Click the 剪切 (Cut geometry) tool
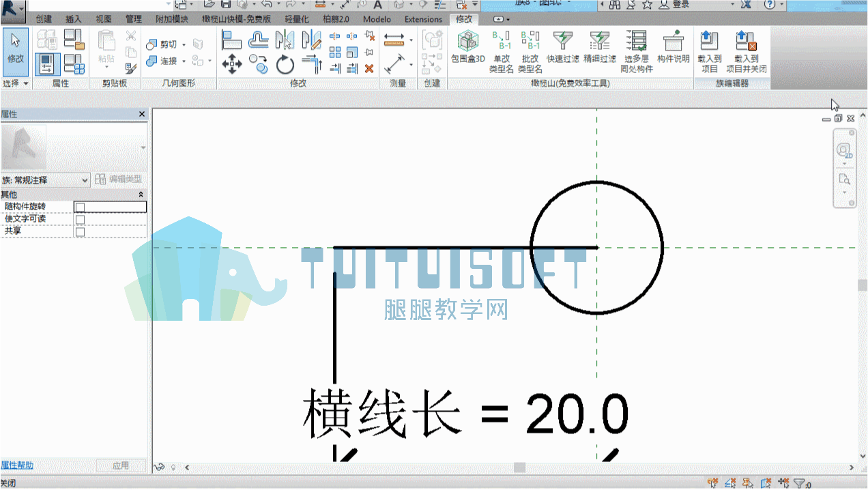Viewport: 868px width, 490px height. coord(161,44)
